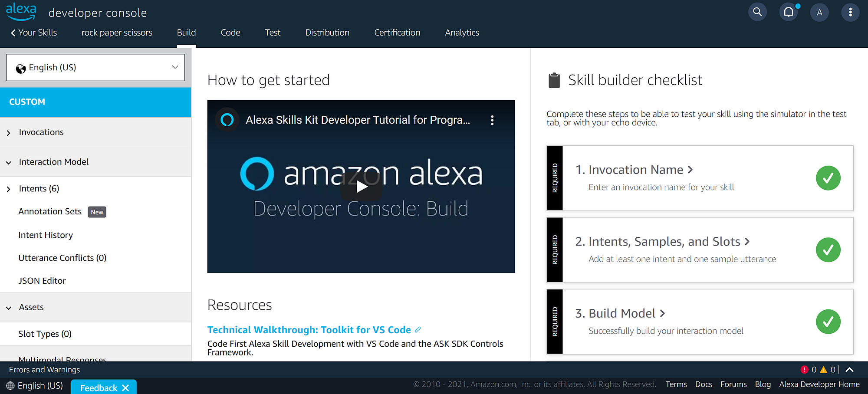
Task: Play the Alexa tutorial video
Action: pos(362,187)
